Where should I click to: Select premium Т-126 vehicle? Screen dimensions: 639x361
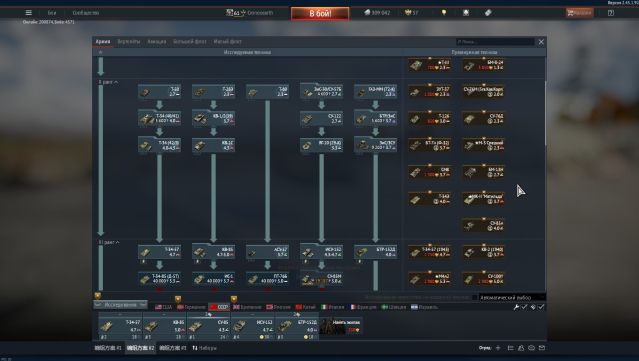click(x=430, y=119)
